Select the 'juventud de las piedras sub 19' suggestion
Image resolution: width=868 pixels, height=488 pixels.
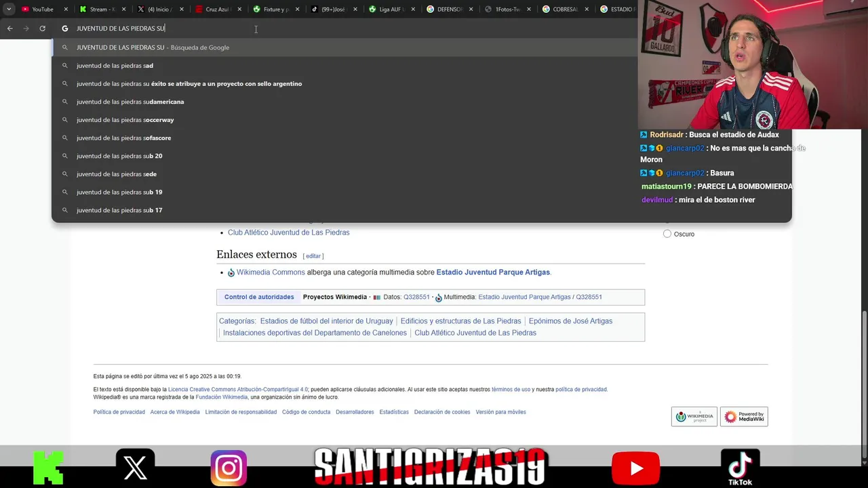click(421, 192)
